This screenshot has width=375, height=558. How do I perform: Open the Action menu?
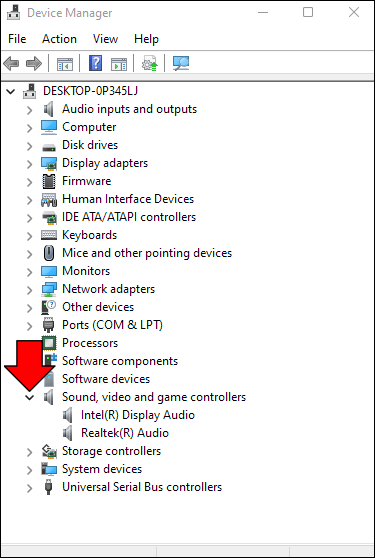point(59,39)
